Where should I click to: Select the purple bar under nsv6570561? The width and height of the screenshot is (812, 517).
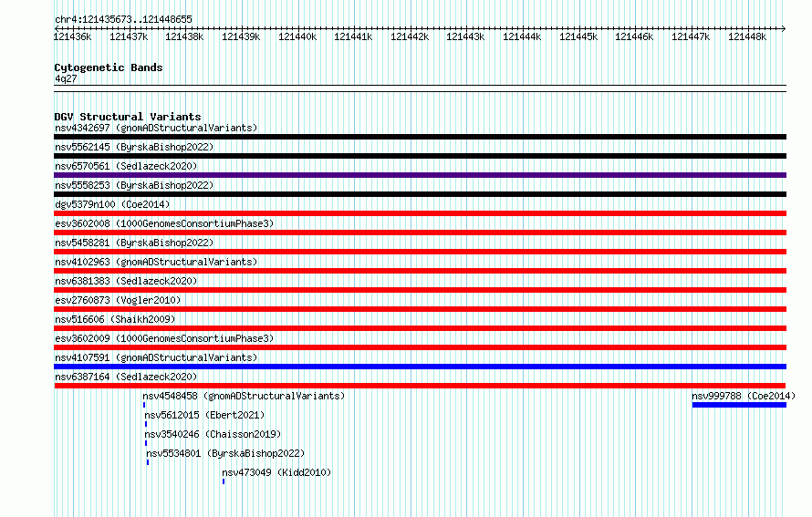coord(420,175)
